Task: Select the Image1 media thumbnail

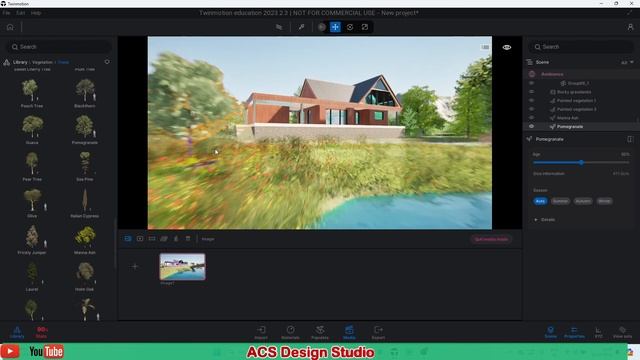Action: coord(182,267)
